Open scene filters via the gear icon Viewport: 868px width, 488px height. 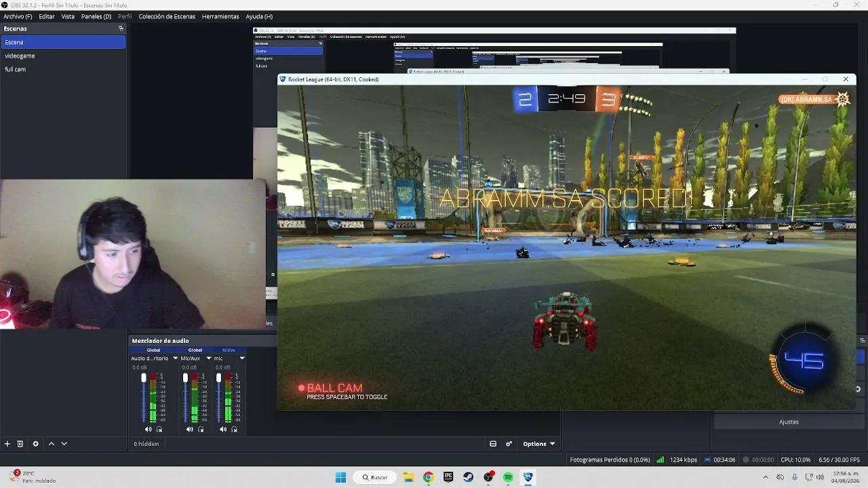tap(36, 444)
